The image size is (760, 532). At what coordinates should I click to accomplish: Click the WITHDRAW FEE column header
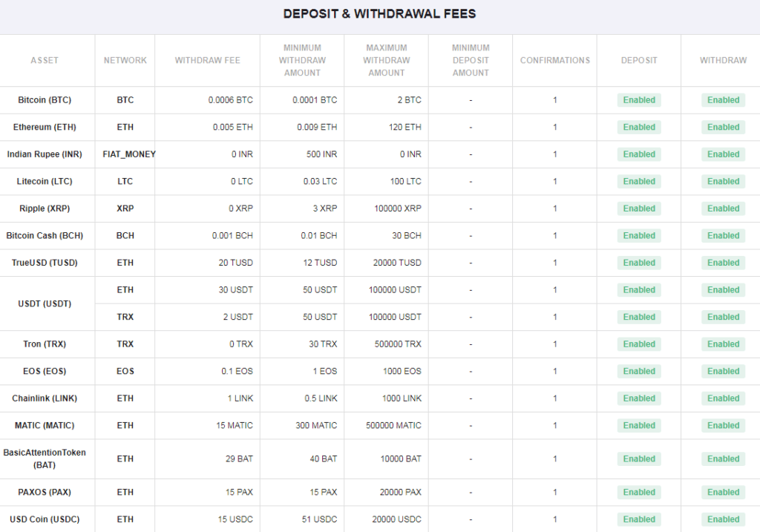(208, 60)
